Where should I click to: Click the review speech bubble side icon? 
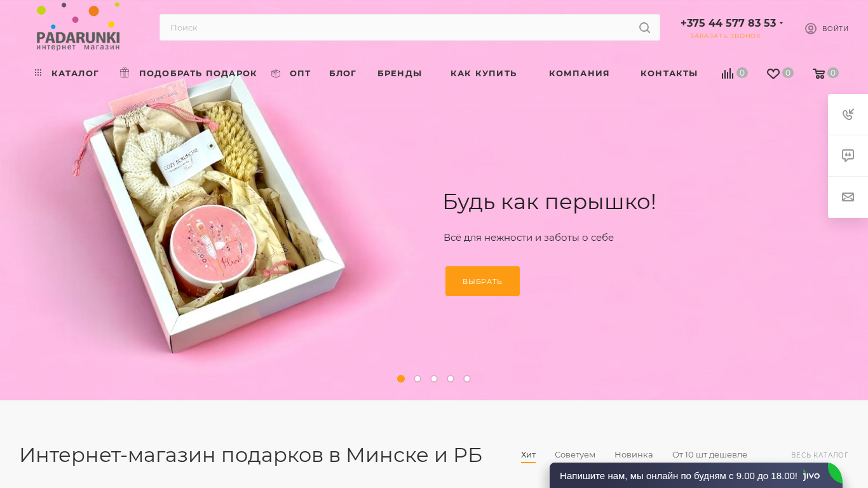(x=848, y=156)
